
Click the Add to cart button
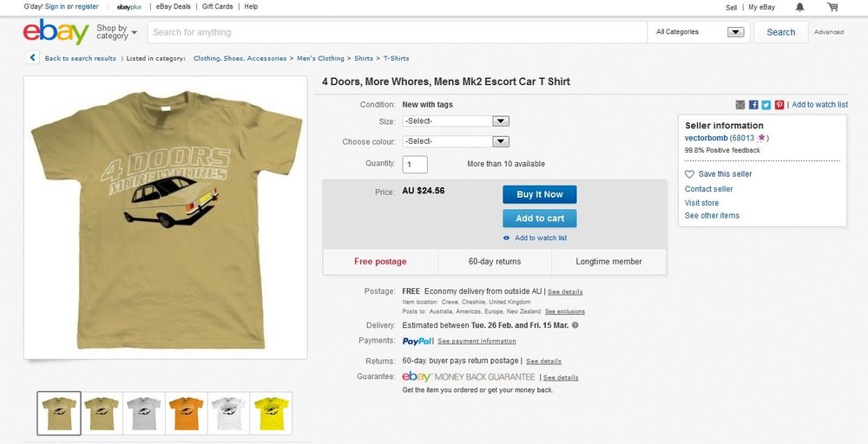point(540,219)
